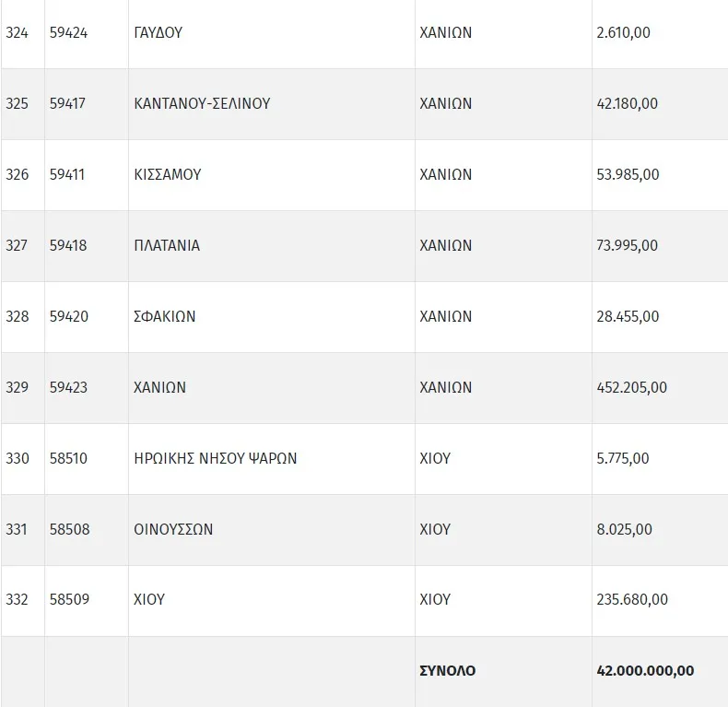Click the total amount 42.000.000,00
Image resolution: width=728 pixels, height=707 pixels.
pos(645,670)
